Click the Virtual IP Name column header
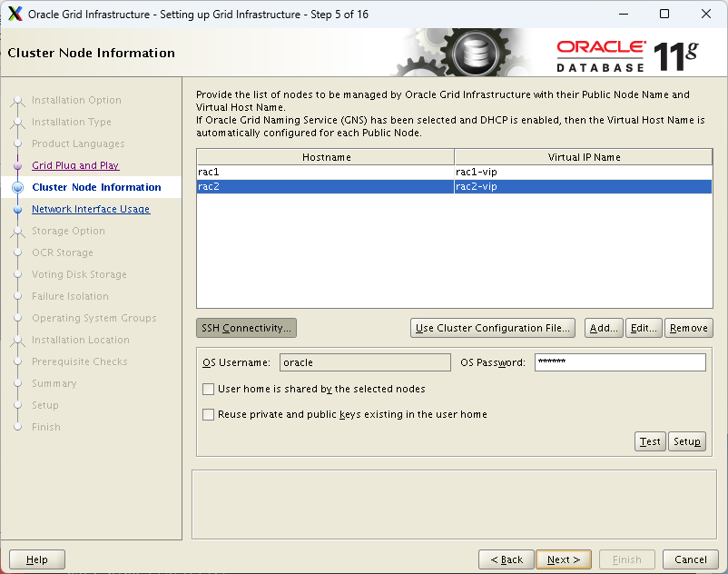 click(x=584, y=157)
